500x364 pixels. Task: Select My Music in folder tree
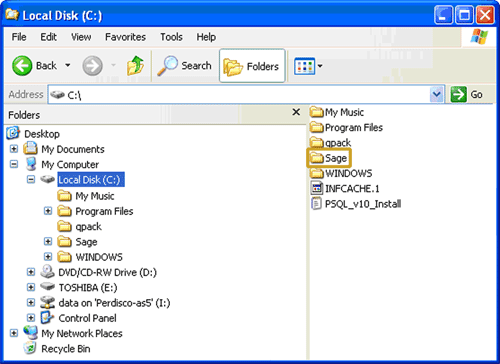(95, 196)
